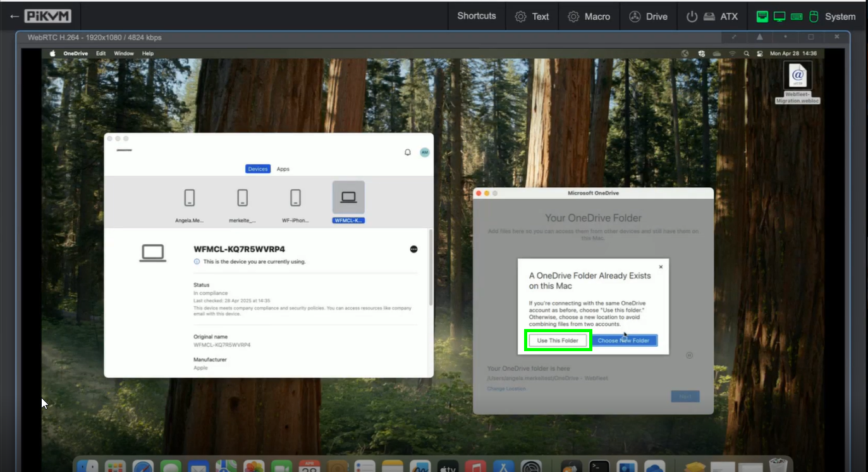868x472 pixels.
Task: Click the PiKVM back arrow
Action: pyautogui.click(x=14, y=16)
